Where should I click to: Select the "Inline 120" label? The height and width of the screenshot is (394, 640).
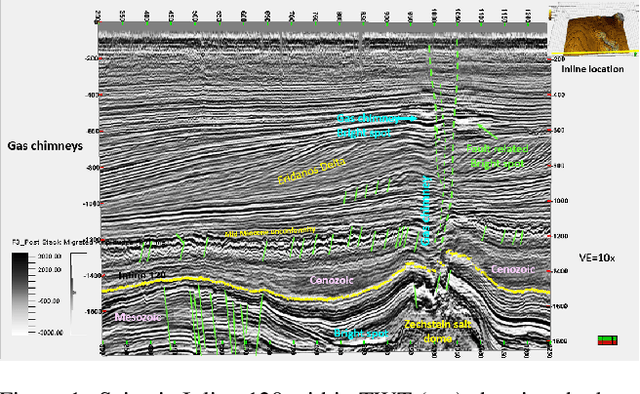[142, 275]
